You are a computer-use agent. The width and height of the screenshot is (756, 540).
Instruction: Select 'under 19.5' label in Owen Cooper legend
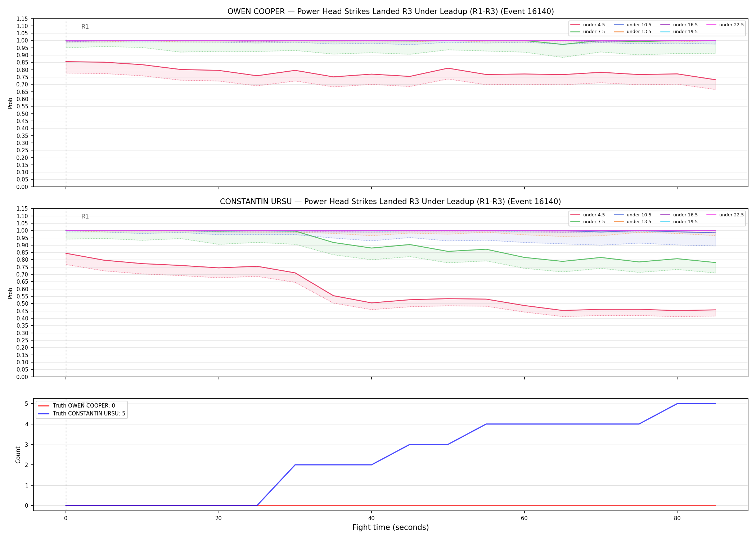(685, 32)
